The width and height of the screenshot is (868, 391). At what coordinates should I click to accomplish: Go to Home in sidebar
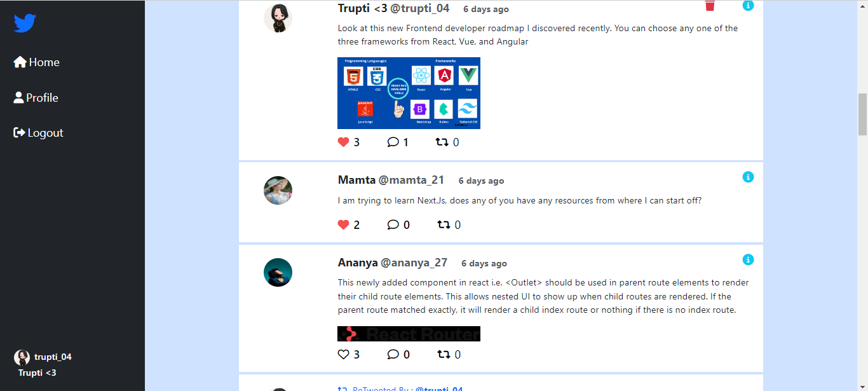37,62
